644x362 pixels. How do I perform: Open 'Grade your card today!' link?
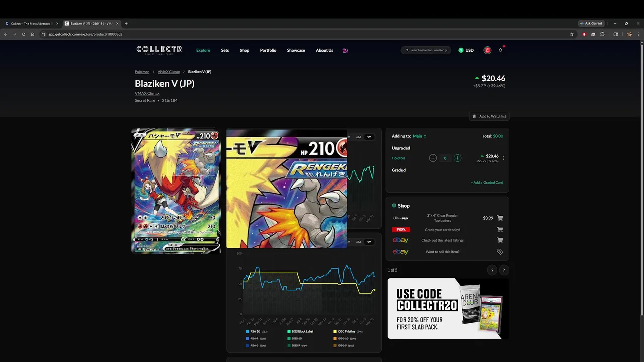442,230
